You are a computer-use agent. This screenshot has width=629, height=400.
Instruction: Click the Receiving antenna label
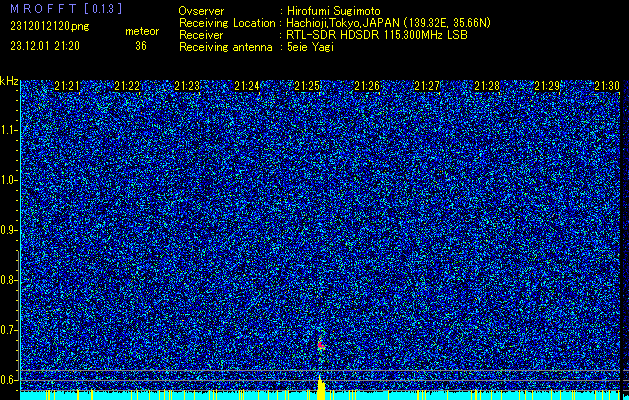pos(225,47)
